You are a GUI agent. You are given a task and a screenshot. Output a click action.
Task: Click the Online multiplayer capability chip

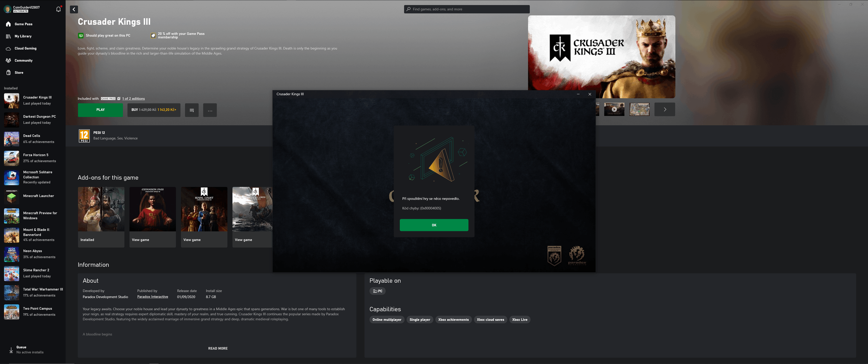pyautogui.click(x=387, y=320)
